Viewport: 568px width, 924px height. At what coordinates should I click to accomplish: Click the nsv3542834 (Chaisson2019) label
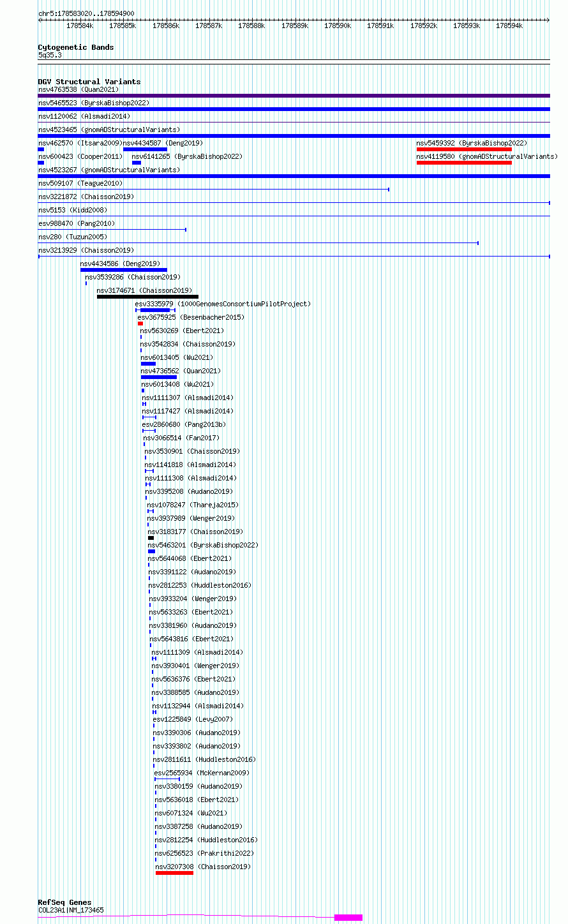(x=188, y=344)
